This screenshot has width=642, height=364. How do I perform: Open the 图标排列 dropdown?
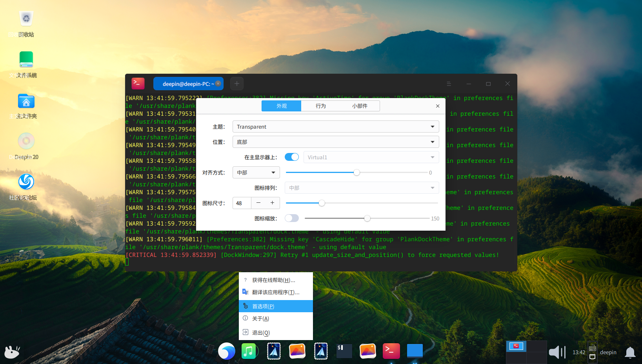tap(362, 188)
